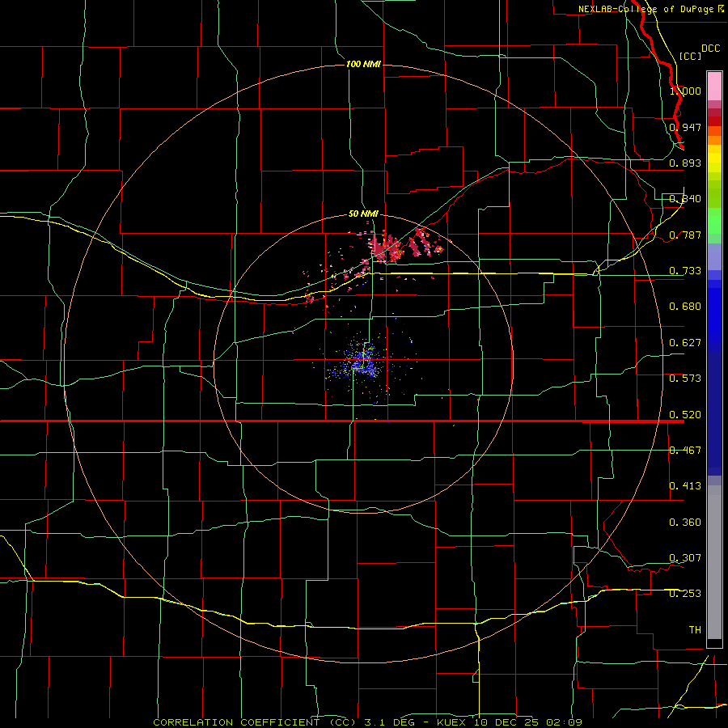
Task: Click the 0.627 legend value
Action: (685, 343)
